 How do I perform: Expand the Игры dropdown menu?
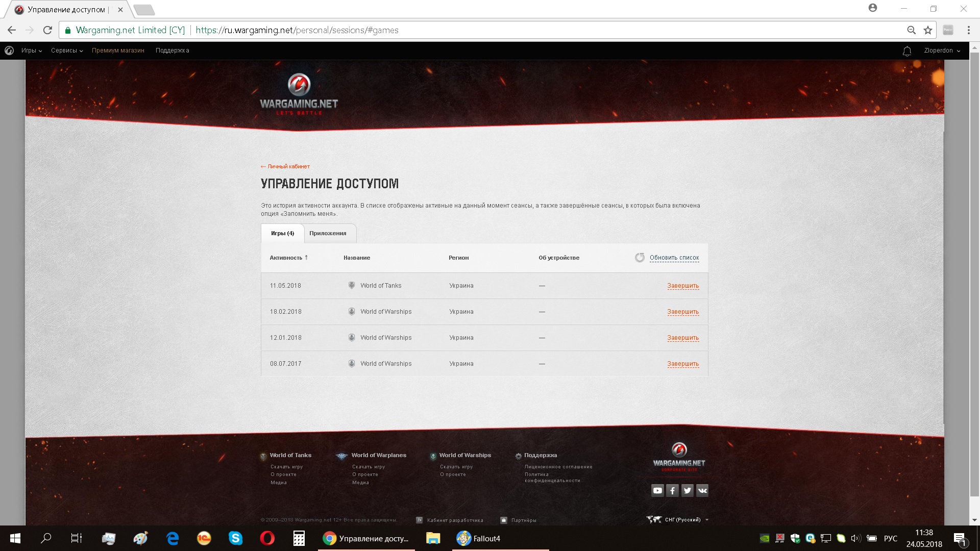point(32,51)
